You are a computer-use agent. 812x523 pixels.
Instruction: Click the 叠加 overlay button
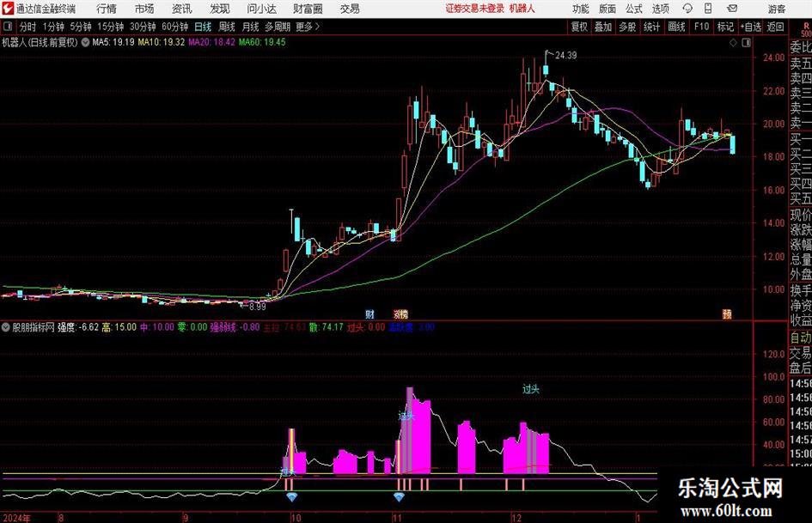tap(603, 27)
